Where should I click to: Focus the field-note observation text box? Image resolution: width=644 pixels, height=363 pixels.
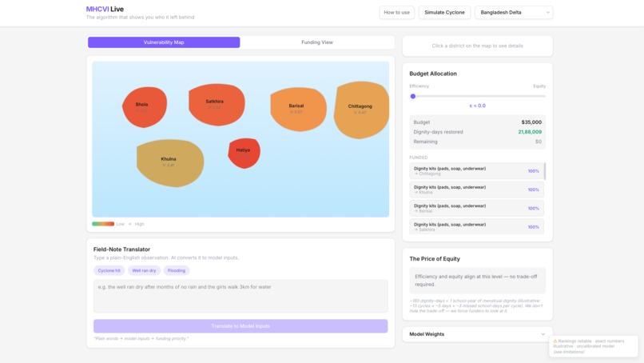coord(241,296)
